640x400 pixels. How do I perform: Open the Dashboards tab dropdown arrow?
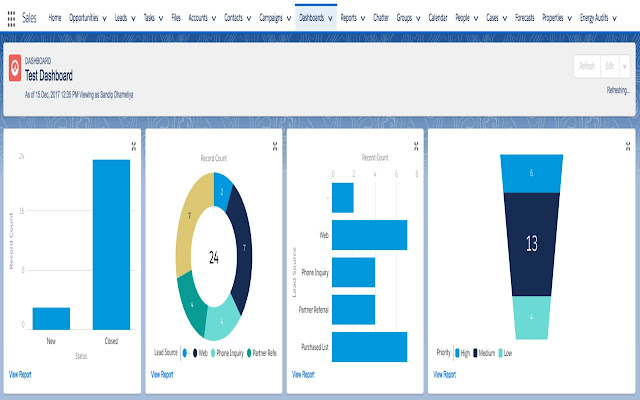[330, 18]
